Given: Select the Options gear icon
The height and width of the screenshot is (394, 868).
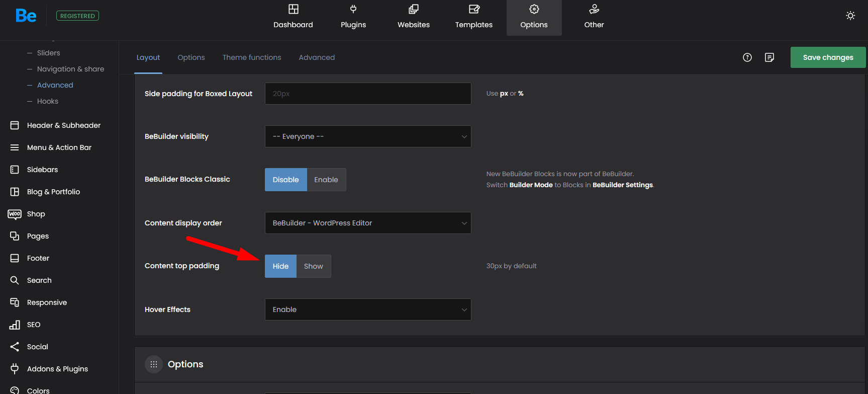Looking at the screenshot, I should (534, 9).
